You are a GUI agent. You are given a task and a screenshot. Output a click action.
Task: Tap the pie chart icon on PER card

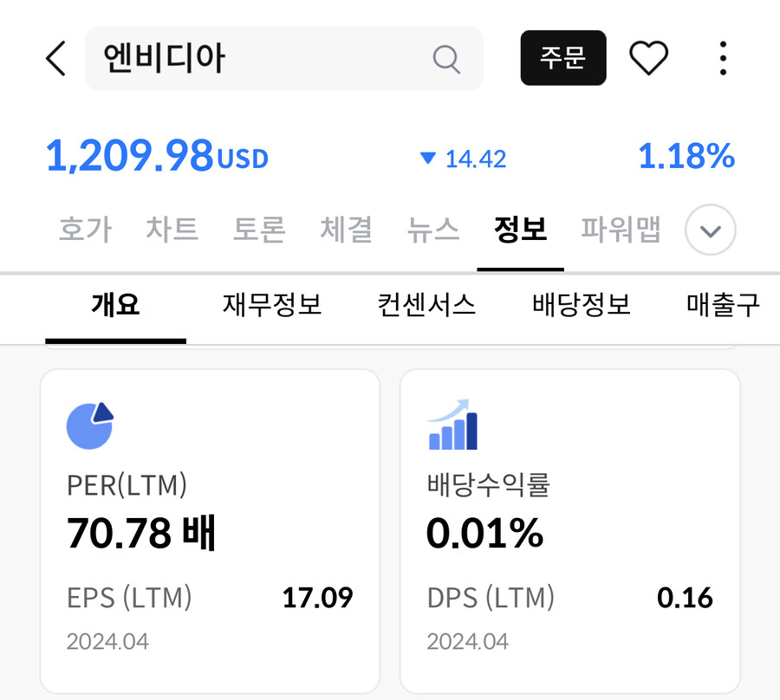click(90, 425)
